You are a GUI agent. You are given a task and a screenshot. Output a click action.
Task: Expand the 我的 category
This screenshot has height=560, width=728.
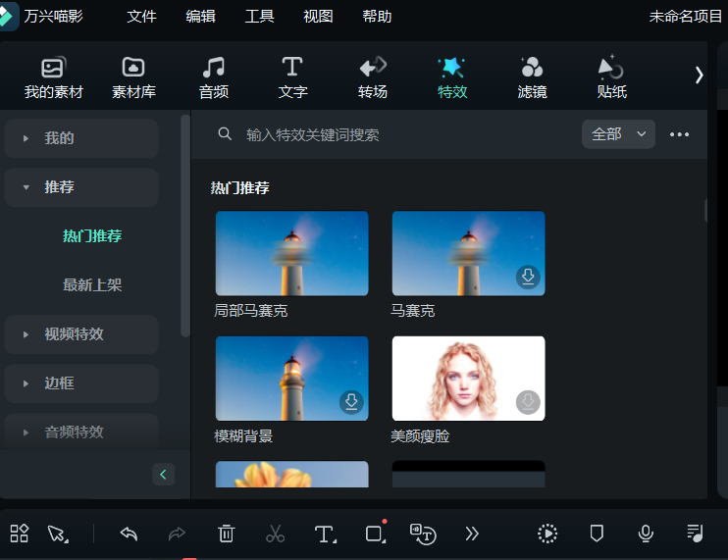coord(81,138)
